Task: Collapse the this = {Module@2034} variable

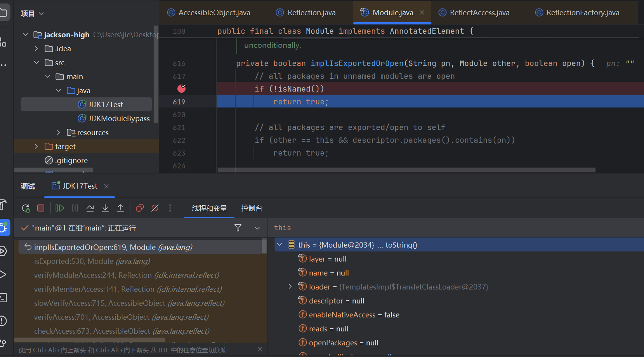Action: click(x=279, y=245)
